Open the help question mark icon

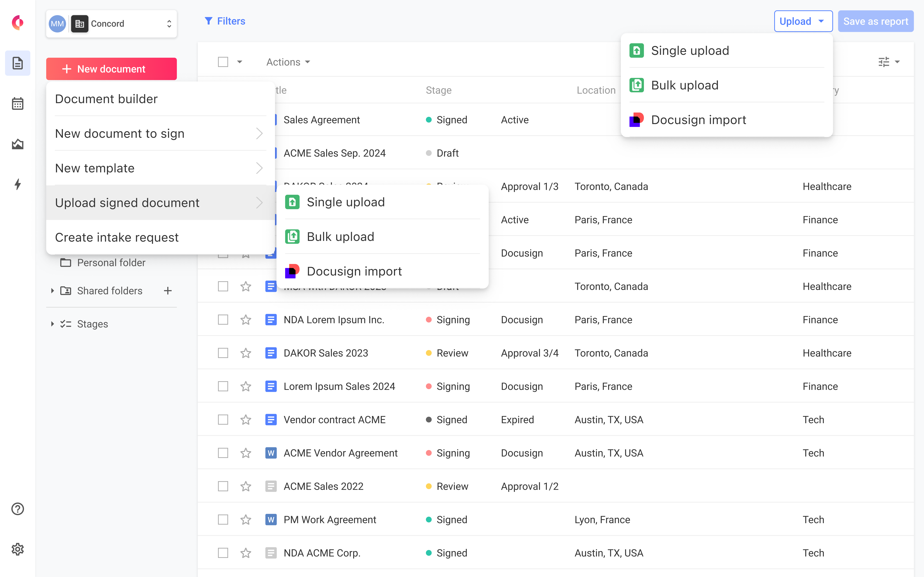[x=18, y=509]
